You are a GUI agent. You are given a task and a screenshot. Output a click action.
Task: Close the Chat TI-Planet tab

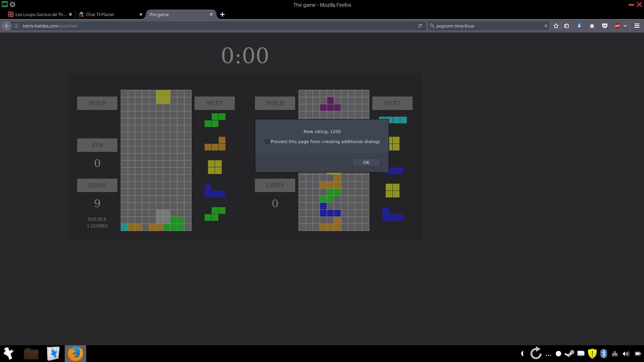141,14
